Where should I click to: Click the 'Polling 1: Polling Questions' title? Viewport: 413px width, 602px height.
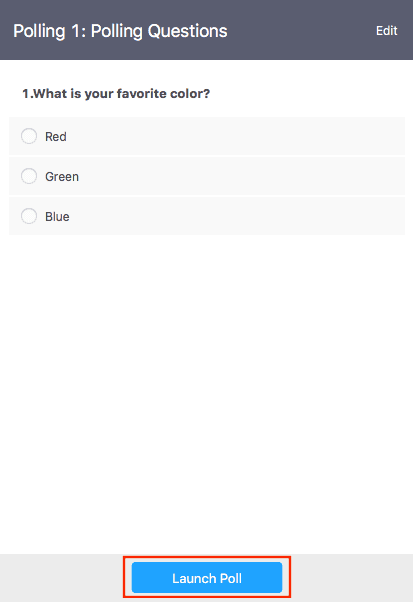120,31
